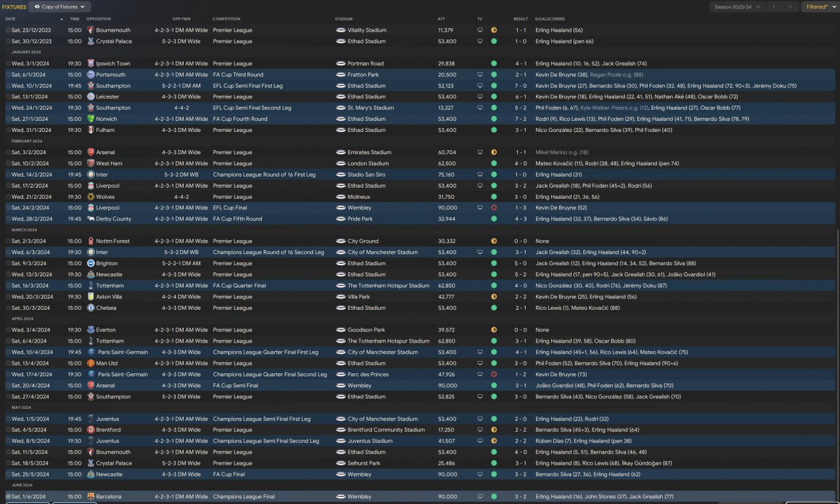
Task: Open the Brentford Community Stadium link
Action: coord(387,430)
